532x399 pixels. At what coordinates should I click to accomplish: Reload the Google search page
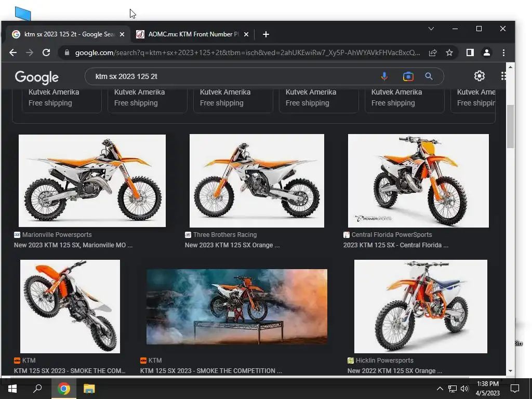(x=46, y=52)
